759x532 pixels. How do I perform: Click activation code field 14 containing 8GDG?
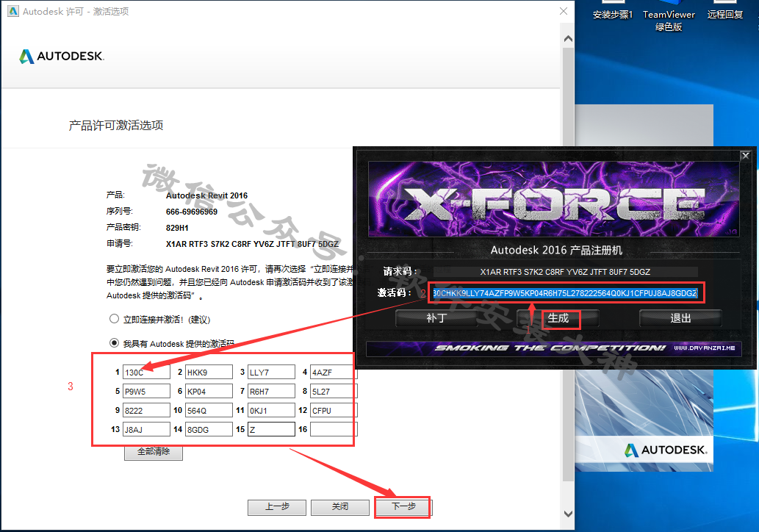click(209, 429)
